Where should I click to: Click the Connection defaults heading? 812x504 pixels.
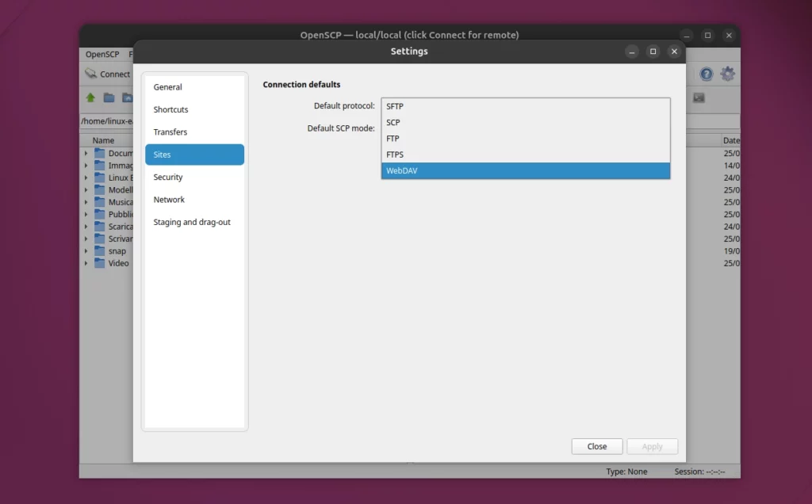tap(301, 84)
